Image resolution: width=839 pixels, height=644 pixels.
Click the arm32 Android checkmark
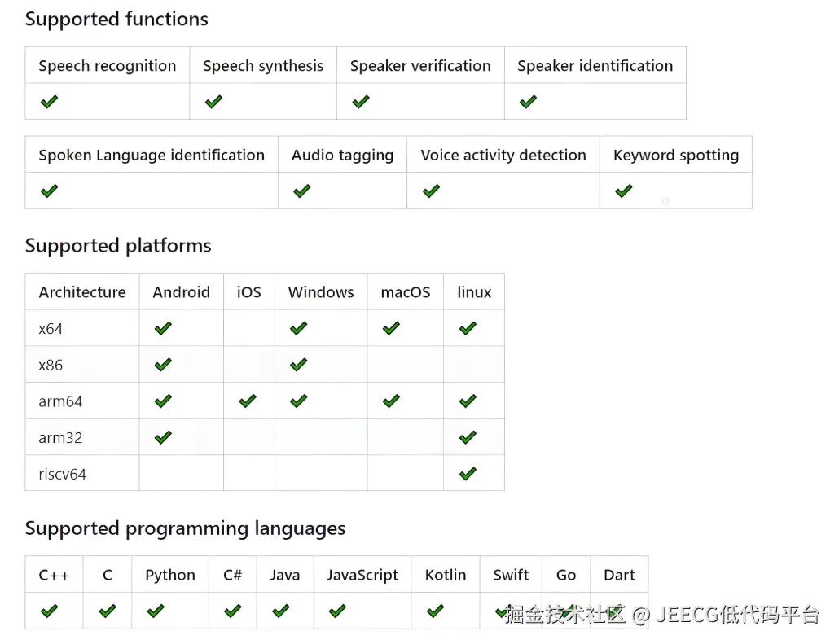(163, 437)
